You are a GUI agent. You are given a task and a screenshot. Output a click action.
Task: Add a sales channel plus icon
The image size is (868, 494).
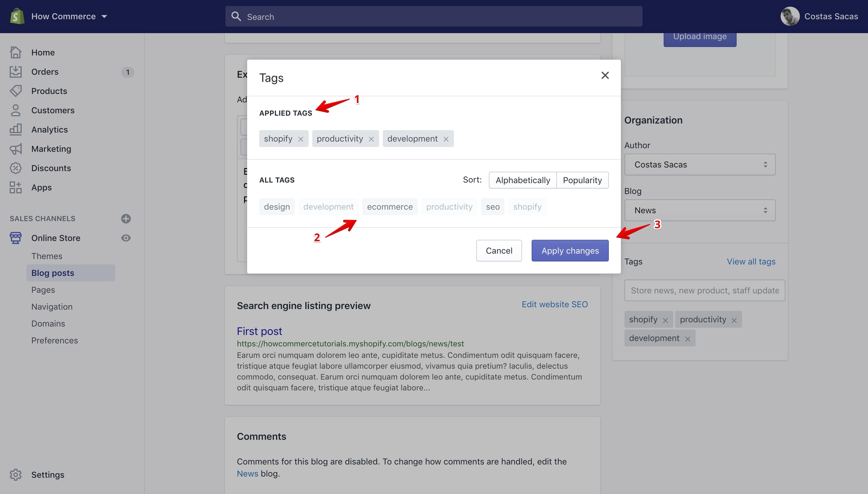point(126,218)
